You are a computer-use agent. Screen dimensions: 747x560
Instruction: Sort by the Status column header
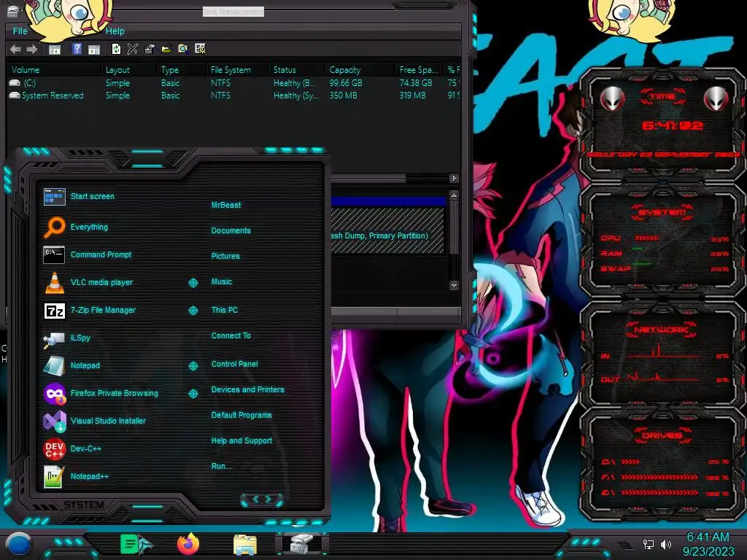click(x=298, y=70)
